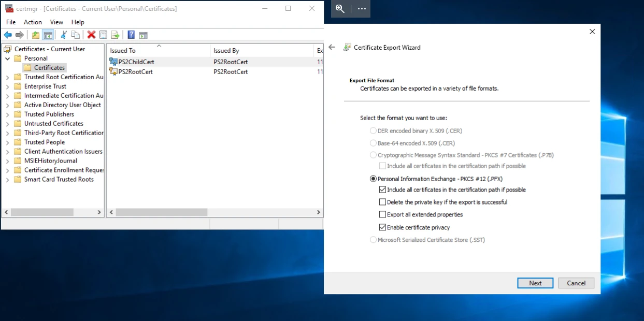Enable Delete the private key if export successful
The height and width of the screenshot is (321, 644).
[382, 202]
